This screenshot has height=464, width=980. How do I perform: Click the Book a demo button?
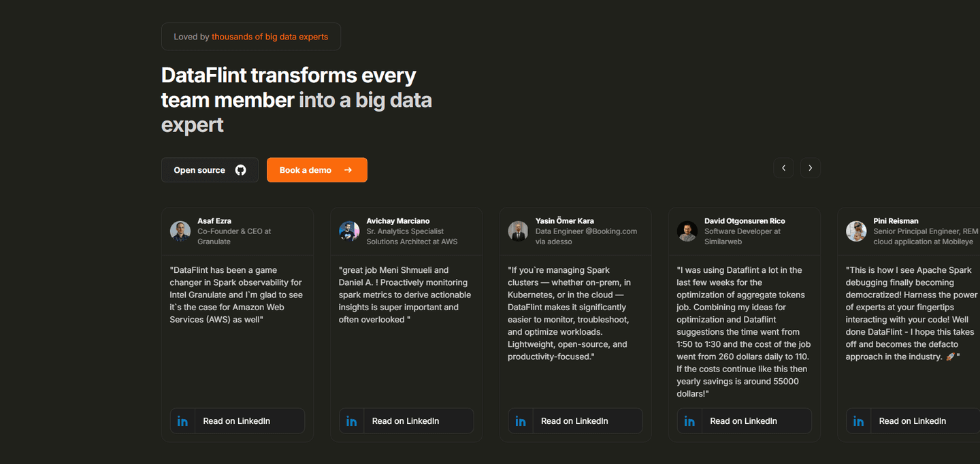(317, 170)
